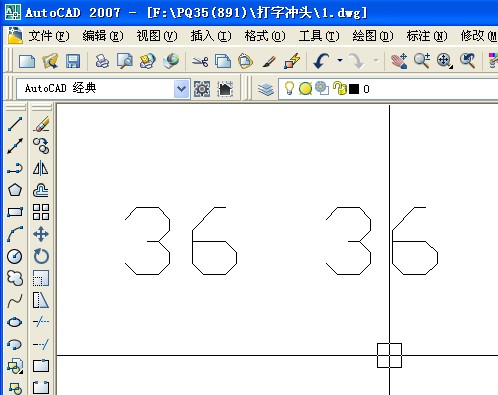The height and width of the screenshot is (395, 498).
Task: Open the 标注(N) menu
Action: point(427,36)
